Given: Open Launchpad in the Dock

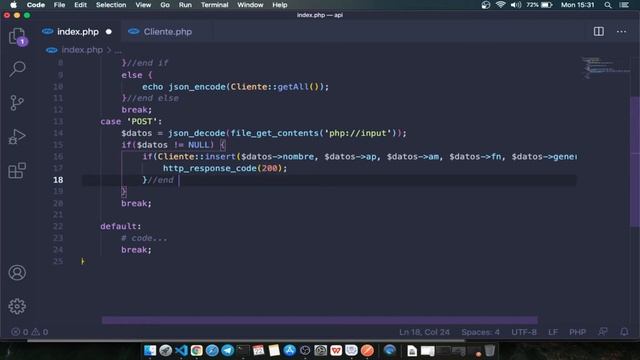Looking at the screenshot, I should 165,350.
